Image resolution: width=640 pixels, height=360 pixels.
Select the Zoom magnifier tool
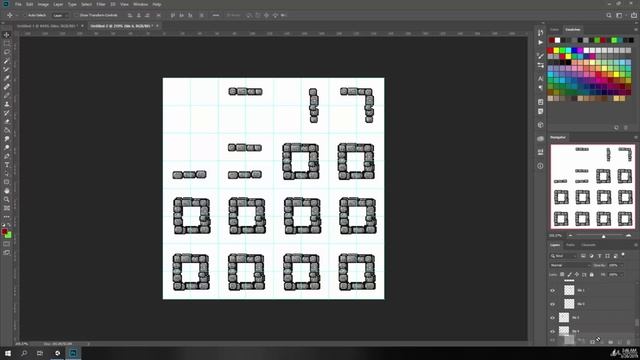[7, 200]
